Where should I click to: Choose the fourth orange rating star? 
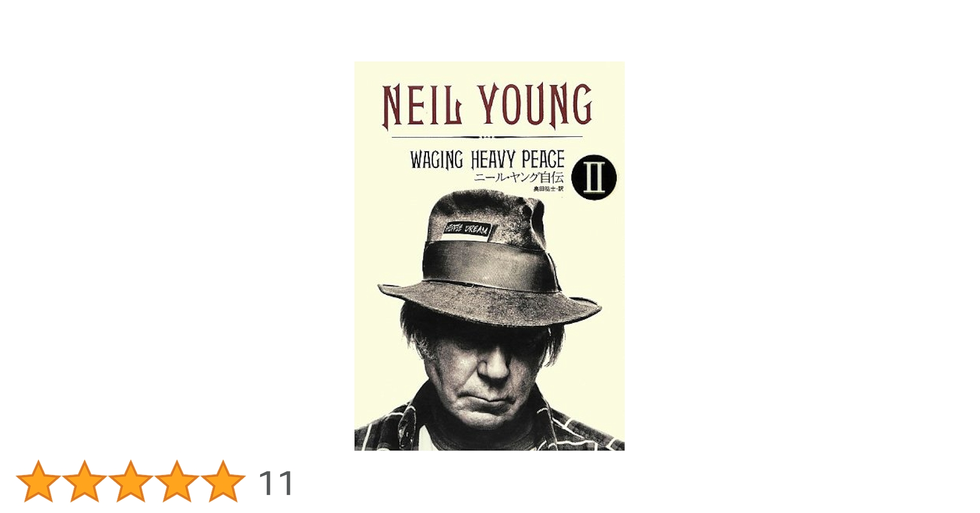click(177, 481)
